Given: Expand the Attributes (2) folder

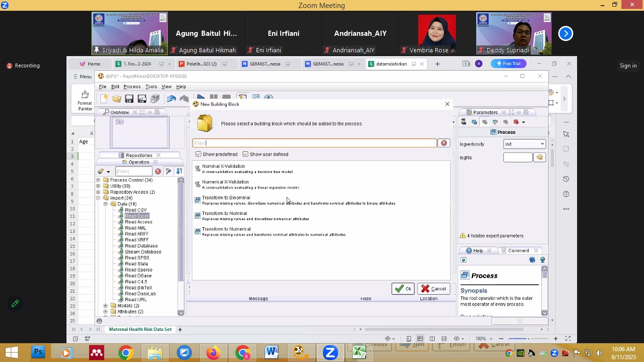Looking at the screenshot, I should 106,312.
